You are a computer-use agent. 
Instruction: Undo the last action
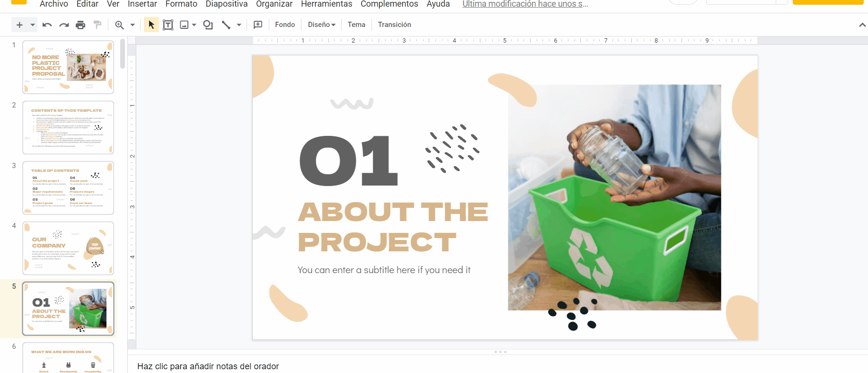pyautogui.click(x=47, y=25)
